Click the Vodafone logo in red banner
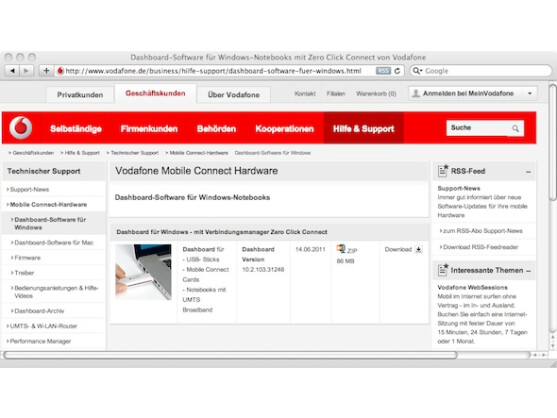 tap(21, 127)
